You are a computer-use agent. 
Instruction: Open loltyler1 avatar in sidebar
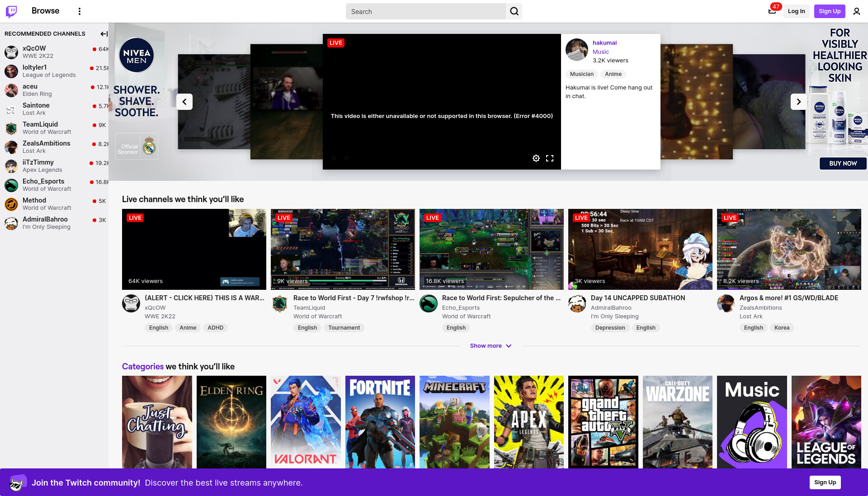click(11, 71)
